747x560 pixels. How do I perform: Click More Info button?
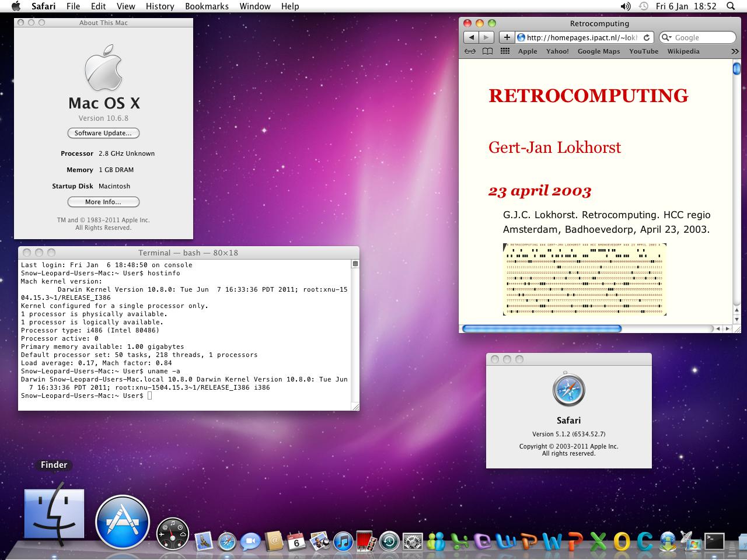[x=103, y=202]
